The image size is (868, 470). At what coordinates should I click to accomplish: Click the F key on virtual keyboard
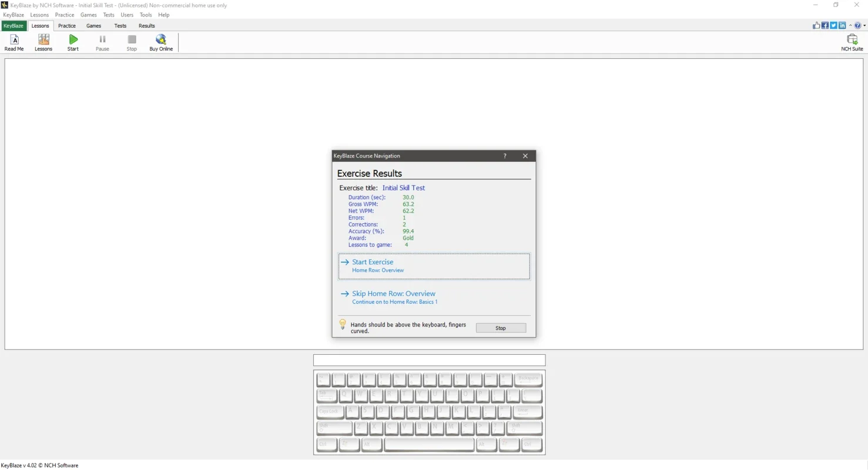[398, 412]
